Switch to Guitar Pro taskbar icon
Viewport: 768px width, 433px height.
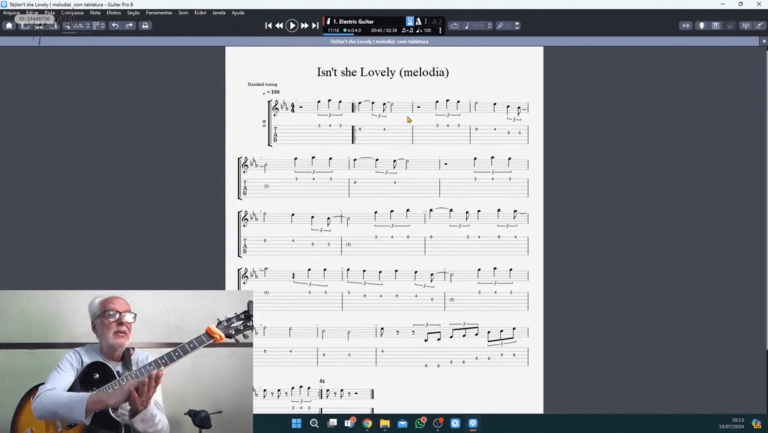473,423
